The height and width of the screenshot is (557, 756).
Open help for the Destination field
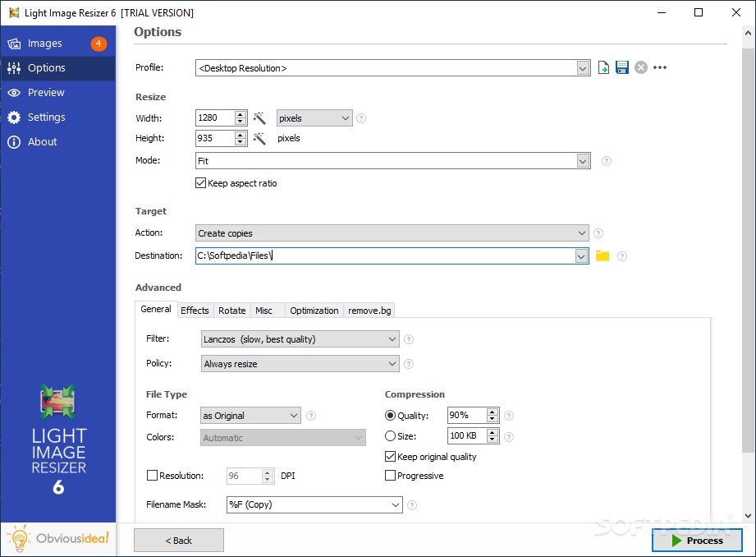pos(622,256)
